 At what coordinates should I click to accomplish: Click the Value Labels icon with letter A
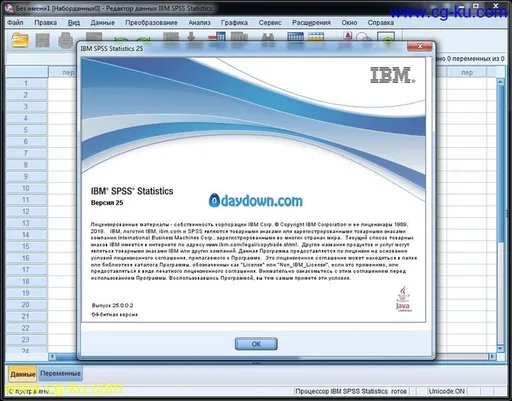(x=347, y=37)
